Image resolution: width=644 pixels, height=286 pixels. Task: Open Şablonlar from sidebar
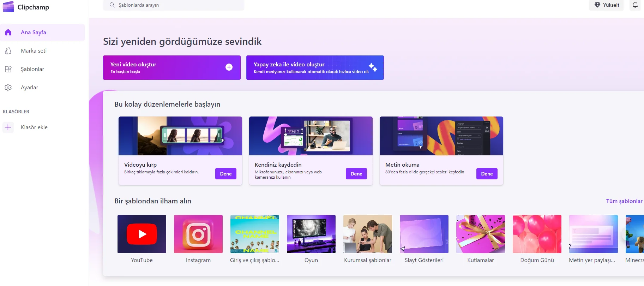pos(43,69)
